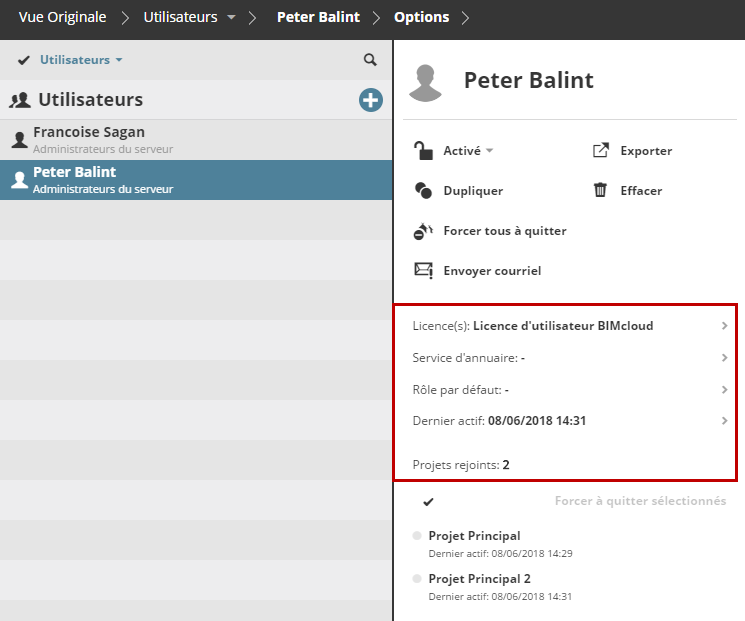Click the Envoyer courriel envelope icon
The height and width of the screenshot is (621, 745).
click(423, 270)
